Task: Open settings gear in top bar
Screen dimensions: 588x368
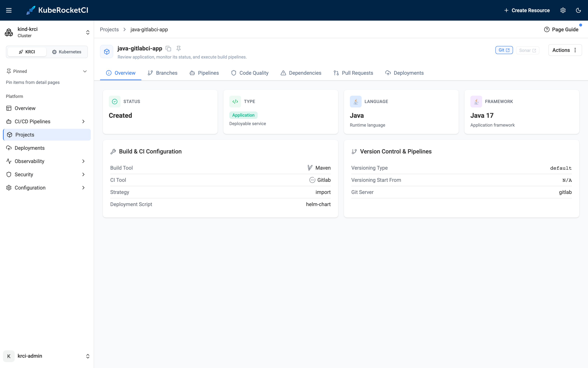Action: 563,10
